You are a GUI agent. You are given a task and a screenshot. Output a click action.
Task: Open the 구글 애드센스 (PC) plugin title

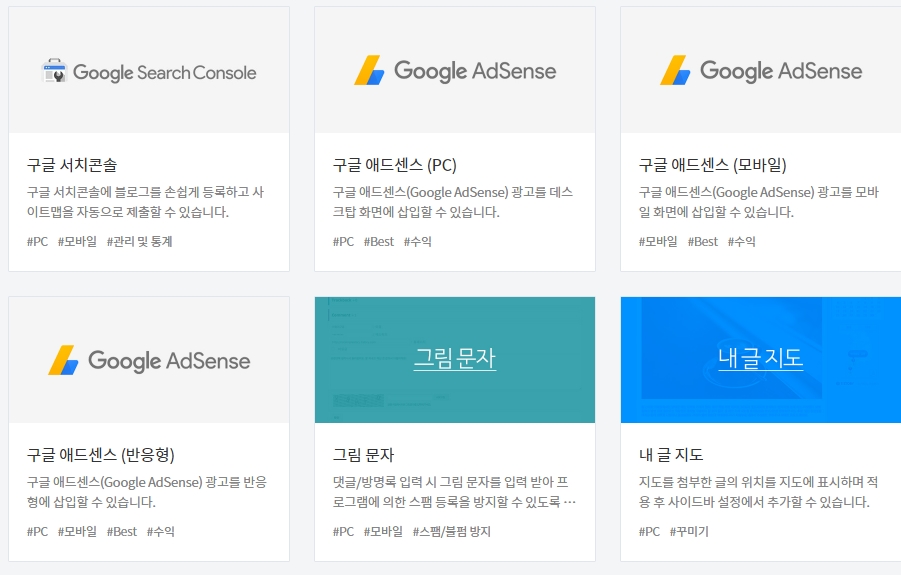point(395,165)
